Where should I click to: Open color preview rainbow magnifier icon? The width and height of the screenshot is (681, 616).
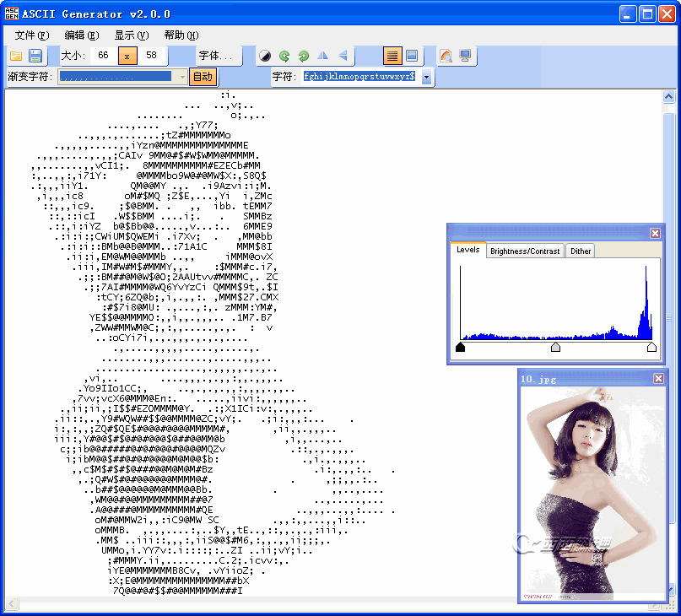(x=446, y=56)
